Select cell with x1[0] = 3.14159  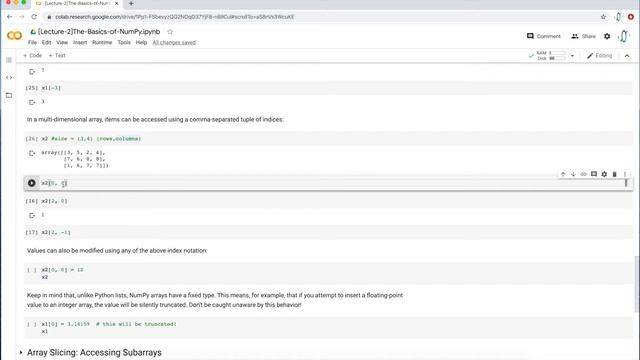329,328
